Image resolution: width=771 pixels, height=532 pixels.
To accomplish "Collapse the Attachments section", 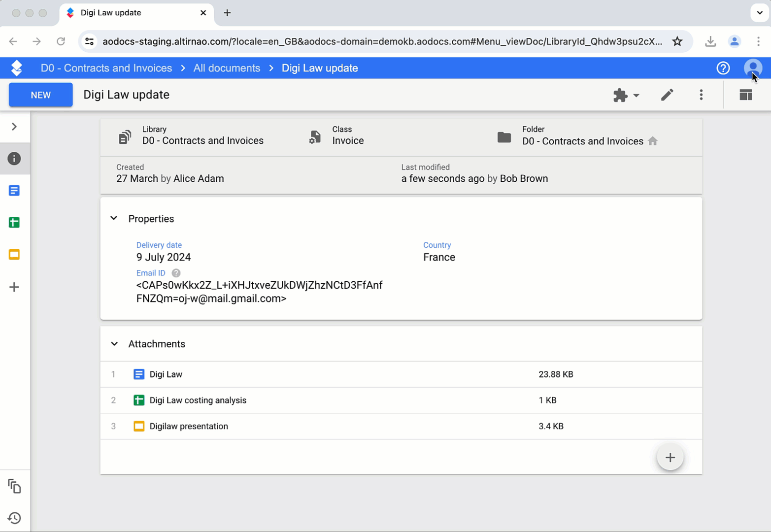I will (x=114, y=344).
